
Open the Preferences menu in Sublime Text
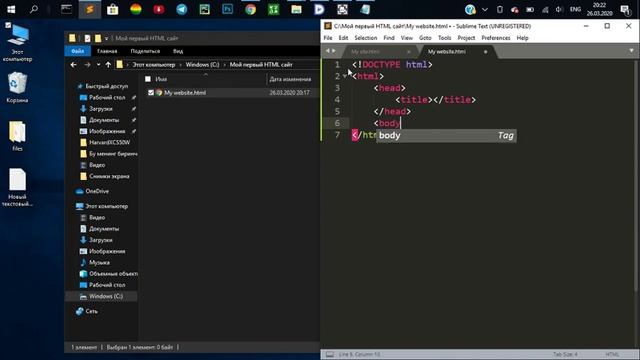point(496,38)
